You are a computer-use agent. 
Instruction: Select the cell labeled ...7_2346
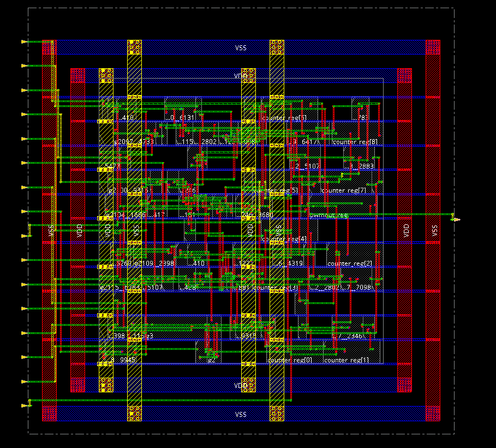348,336
